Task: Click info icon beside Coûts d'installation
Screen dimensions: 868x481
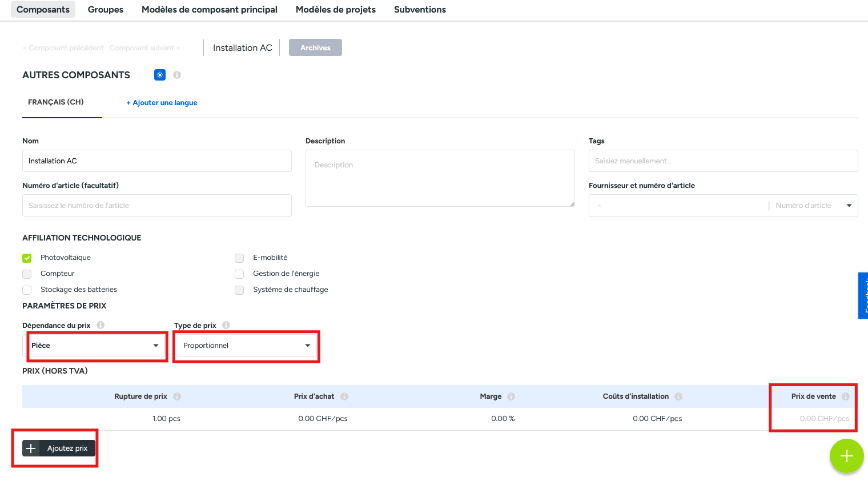Action: click(x=678, y=396)
